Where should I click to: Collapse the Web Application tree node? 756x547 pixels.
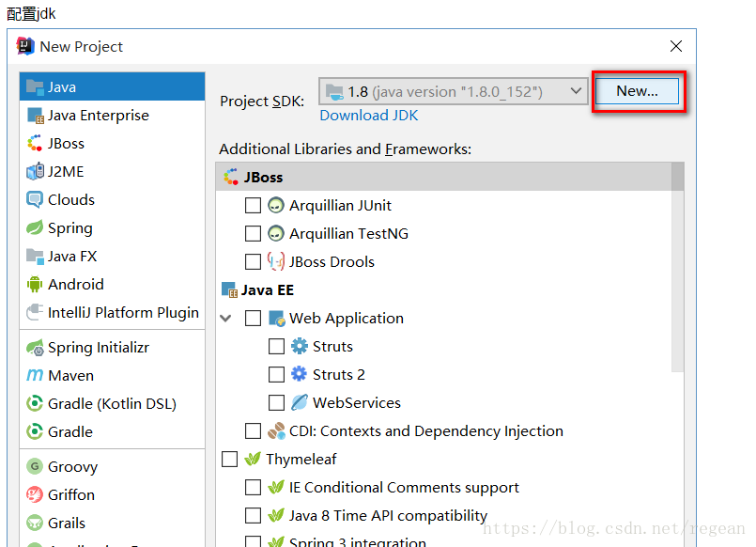click(x=225, y=319)
